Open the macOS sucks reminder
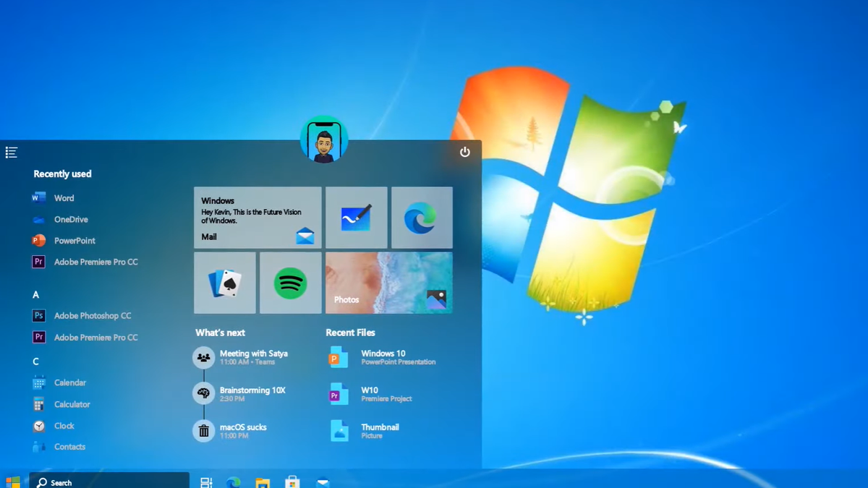 click(230, 430)
